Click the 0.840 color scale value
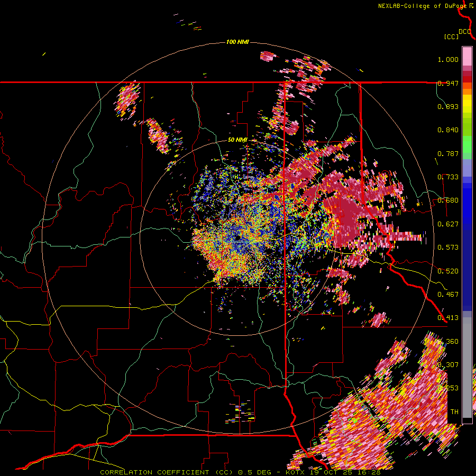The width and height of the screenshot is (476, 476). [x=448, y=130]
